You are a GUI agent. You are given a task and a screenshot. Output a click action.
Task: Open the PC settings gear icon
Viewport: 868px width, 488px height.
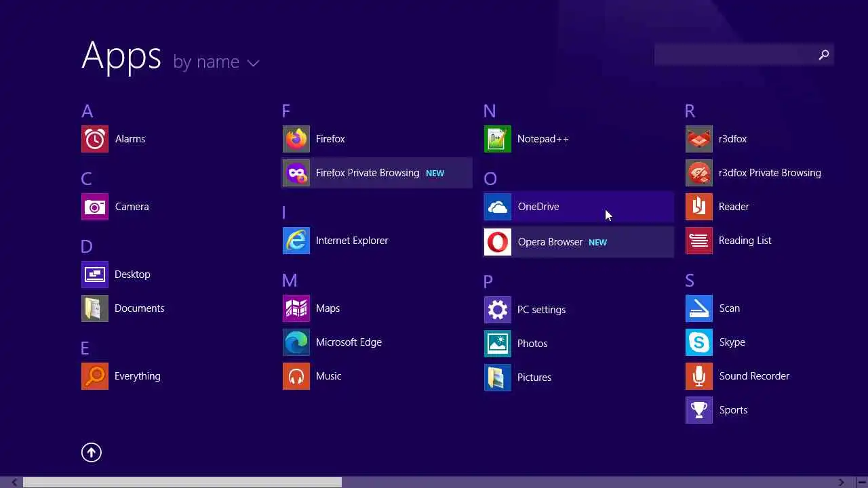point(498,310)
